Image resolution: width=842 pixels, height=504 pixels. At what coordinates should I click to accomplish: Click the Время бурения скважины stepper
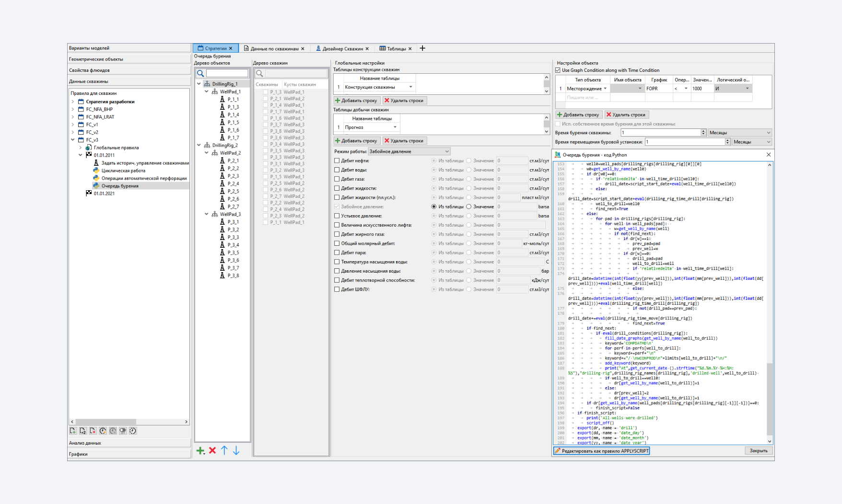(703, 133)
